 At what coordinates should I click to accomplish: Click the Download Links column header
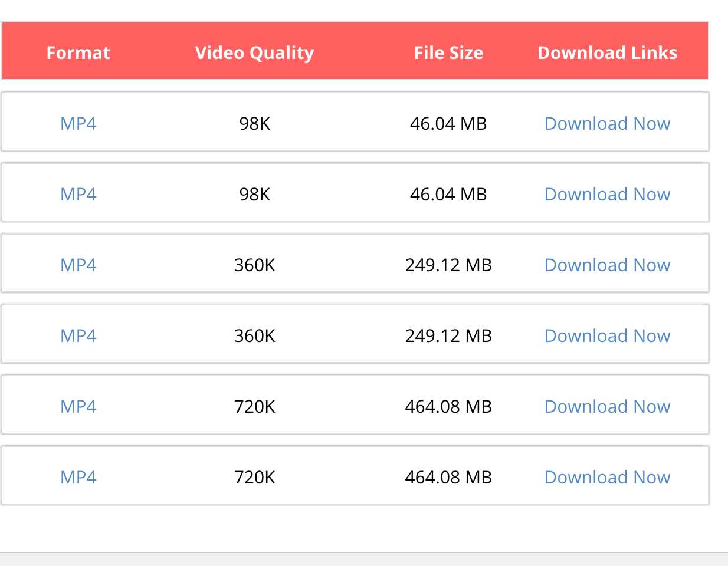(607, 53)
